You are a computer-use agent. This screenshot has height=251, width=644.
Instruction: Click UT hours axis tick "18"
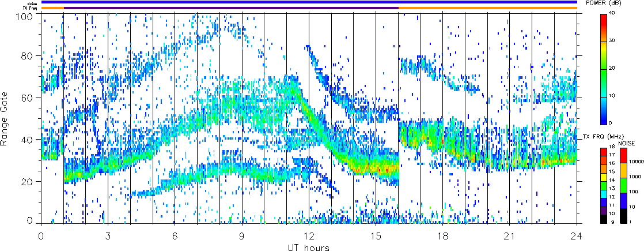pos(443,236)
